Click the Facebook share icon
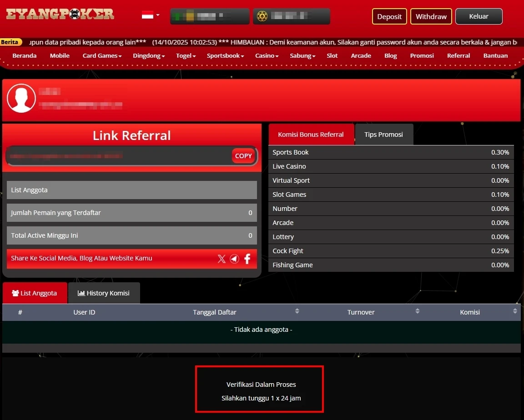This screenshot has width=524, height=420. point(247,259)
